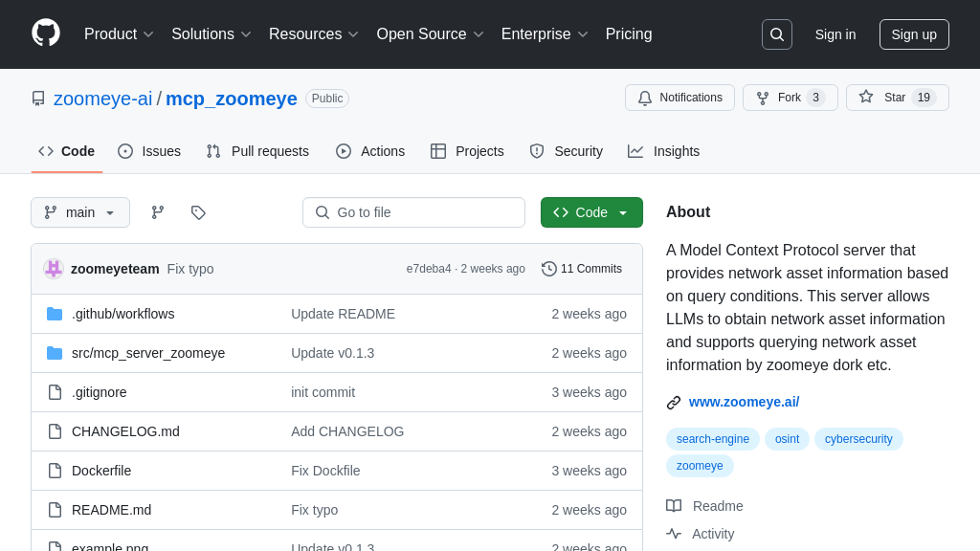Screen dimensions: 980x551
Task: View the 11 Commits history
Action: [x=582, y=269]
